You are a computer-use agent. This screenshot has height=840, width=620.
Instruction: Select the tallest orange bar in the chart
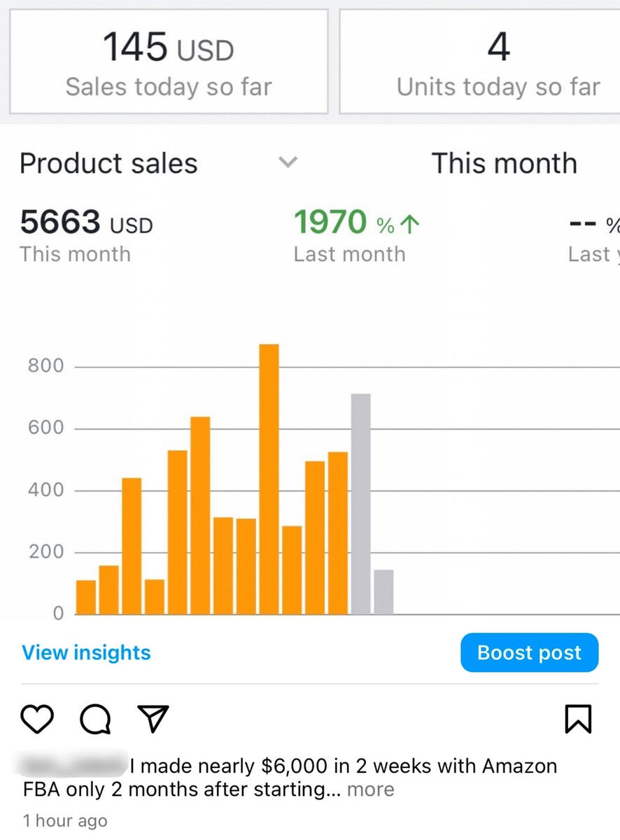point(269,479)
